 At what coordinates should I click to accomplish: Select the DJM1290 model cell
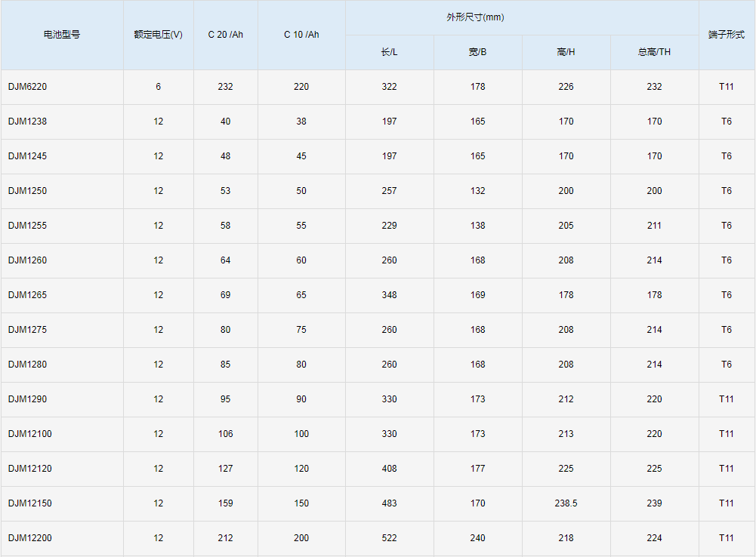click(28, 399)
